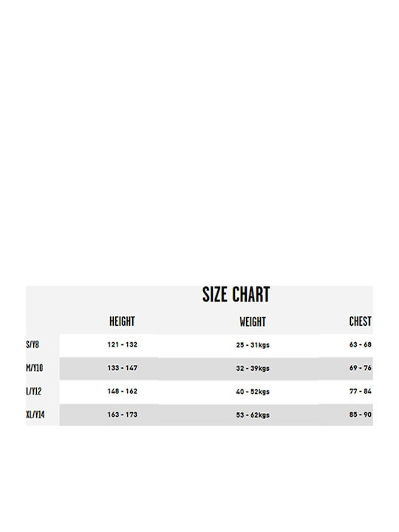Click weight value 25 - 31kgs
This screenshot has width=399, height=532.
pos(253,345)
